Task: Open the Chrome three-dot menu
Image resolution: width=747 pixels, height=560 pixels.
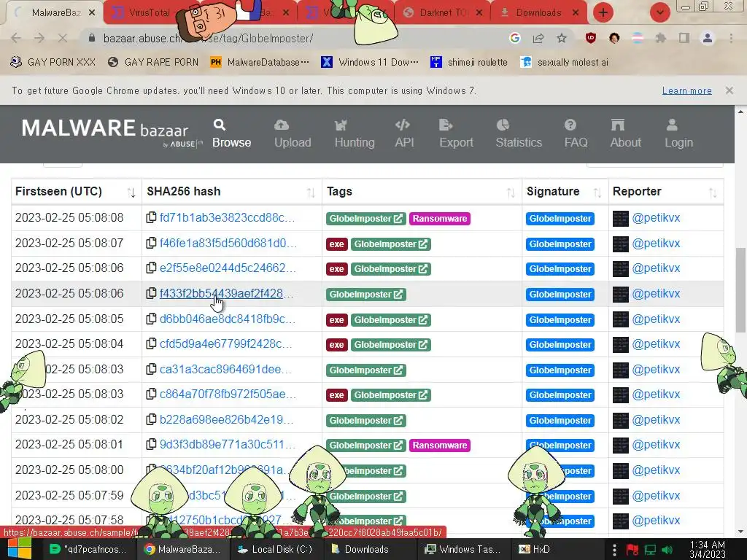Action: click(731, 38)
